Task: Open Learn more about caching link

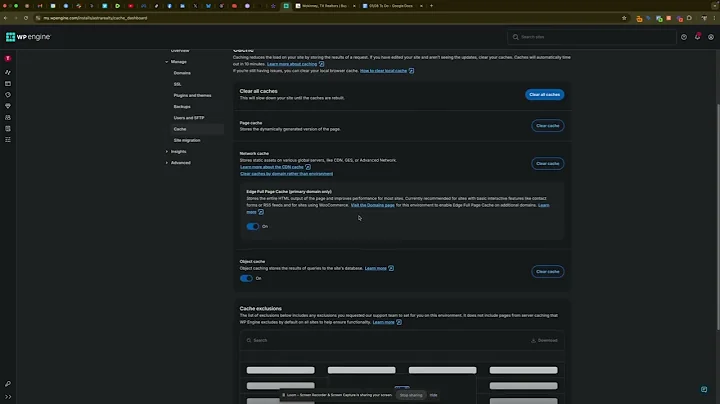Action: point(292,64)
